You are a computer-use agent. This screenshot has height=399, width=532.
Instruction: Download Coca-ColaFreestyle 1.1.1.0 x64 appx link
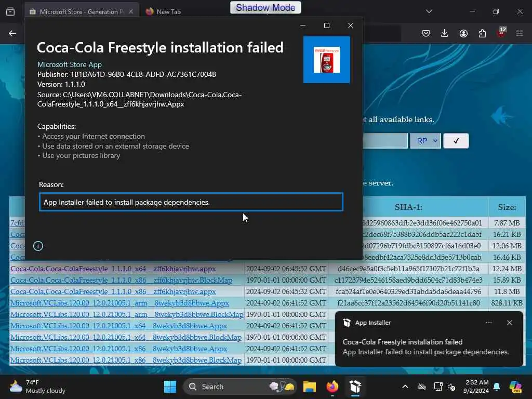pos(113,269)
